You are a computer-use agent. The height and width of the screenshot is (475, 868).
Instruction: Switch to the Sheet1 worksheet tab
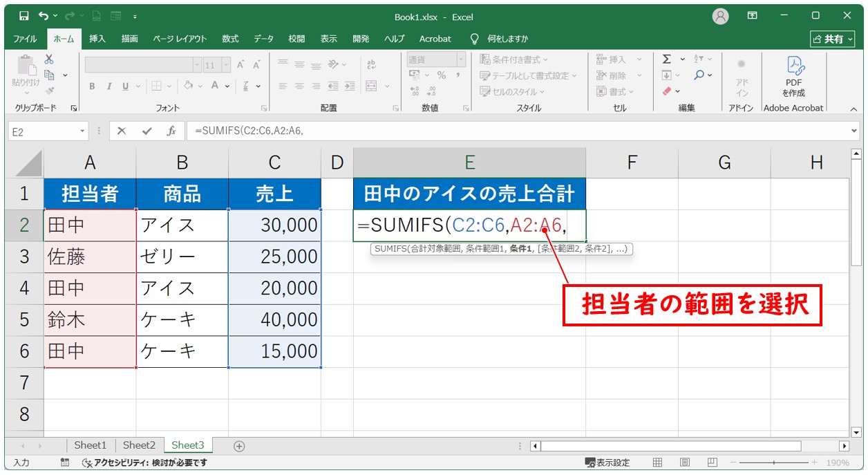coord(91,445)
